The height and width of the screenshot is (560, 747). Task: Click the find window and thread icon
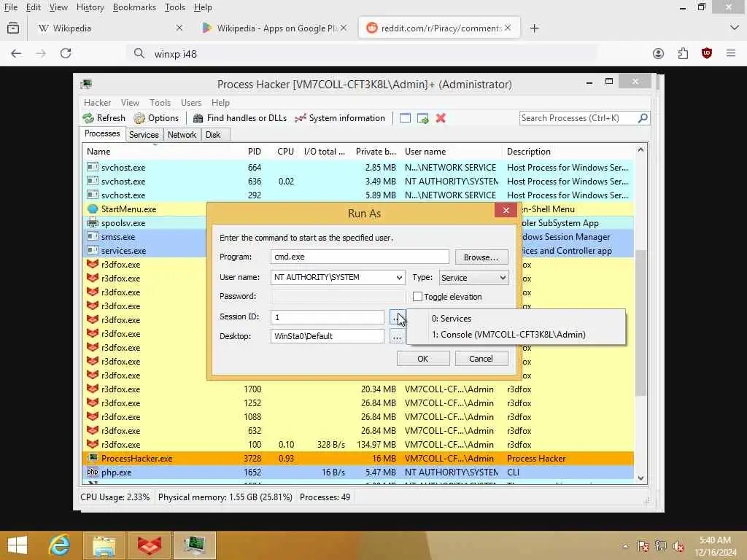(422, 118)
